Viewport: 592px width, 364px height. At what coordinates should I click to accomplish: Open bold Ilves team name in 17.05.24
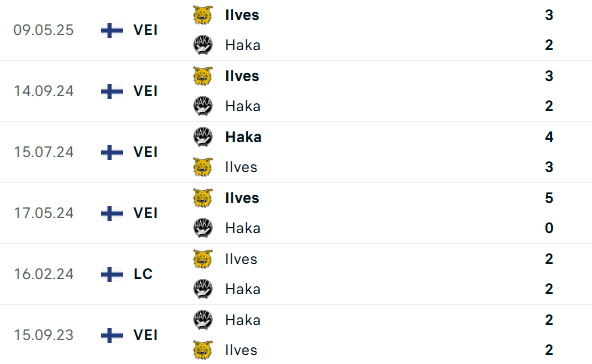coord(242,198)
